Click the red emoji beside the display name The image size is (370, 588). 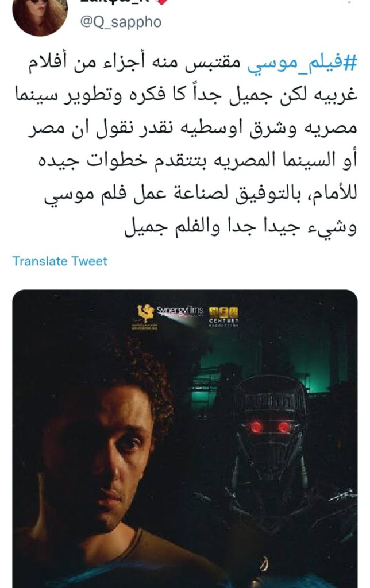(x=161, y=2)
